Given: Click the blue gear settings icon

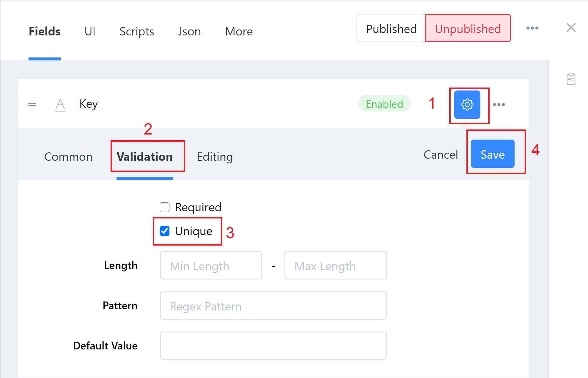Looking at the screenshot, I should 467,104.
